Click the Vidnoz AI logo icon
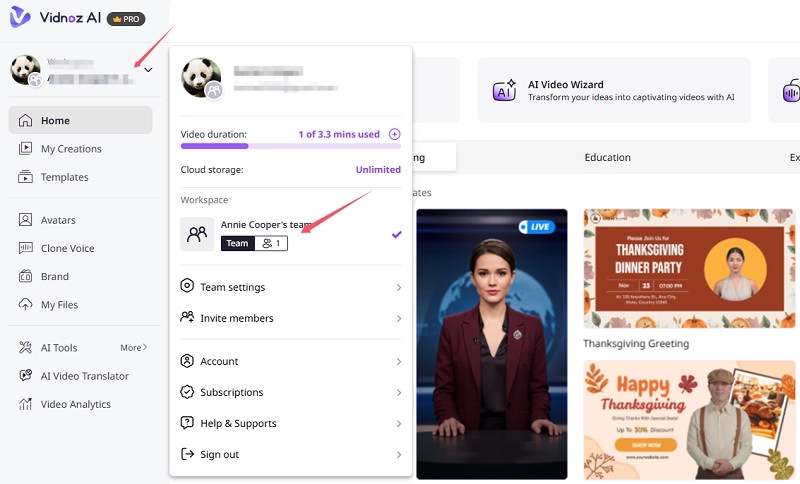The height and width of the screenshot is (484, 800). coord(20,17)
